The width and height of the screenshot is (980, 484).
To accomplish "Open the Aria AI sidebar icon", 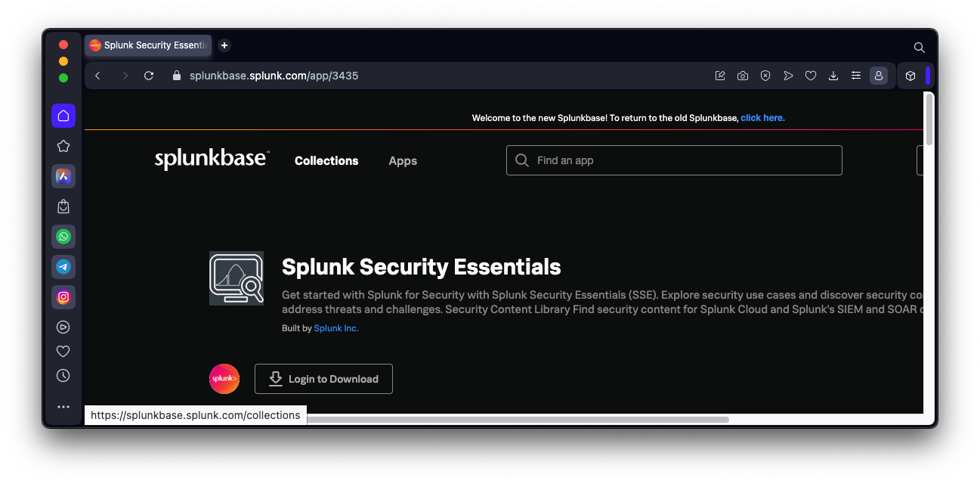I will coord(63,176).
